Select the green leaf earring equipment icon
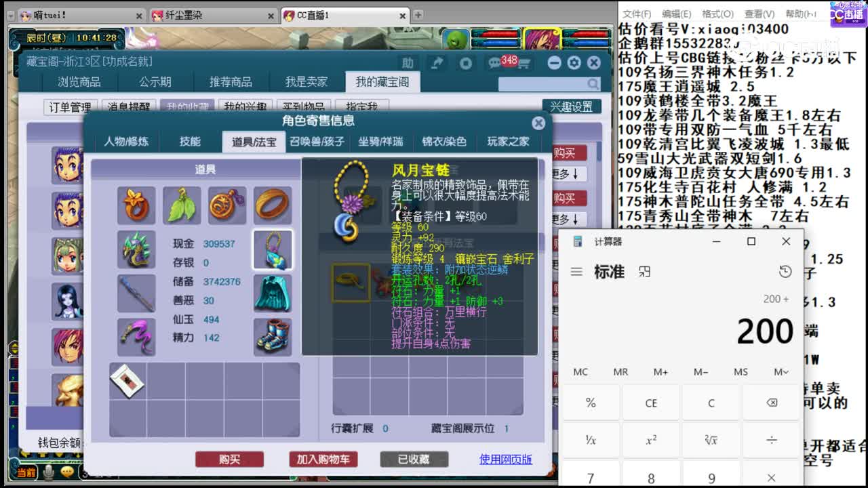Screen dimensions: 868x488 [x=182, y=205]
